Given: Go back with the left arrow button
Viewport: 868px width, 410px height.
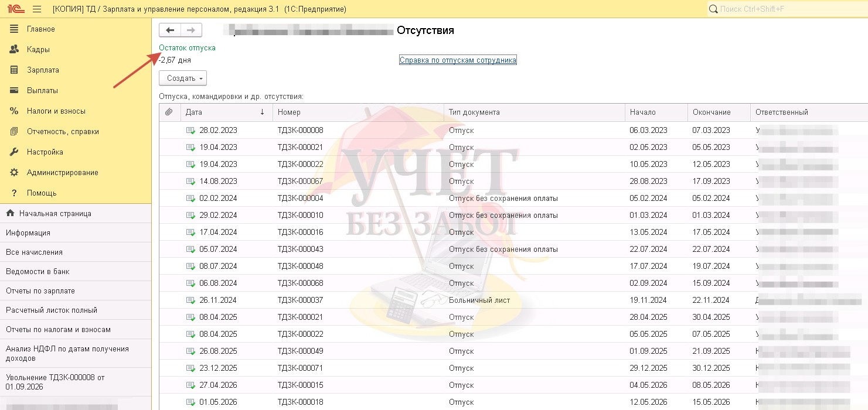Looking at the screenshot, I should point(170,30).
